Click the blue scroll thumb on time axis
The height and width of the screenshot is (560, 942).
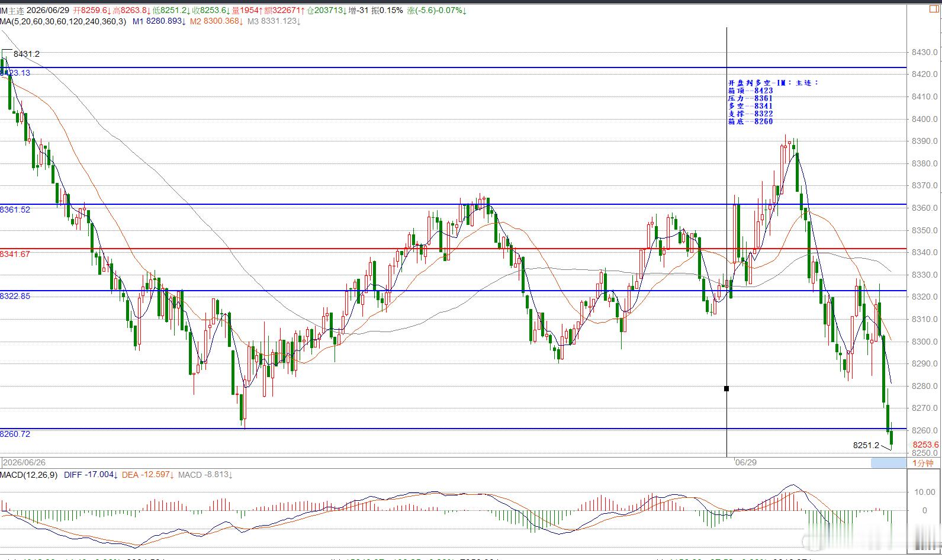tap(888, 463)
